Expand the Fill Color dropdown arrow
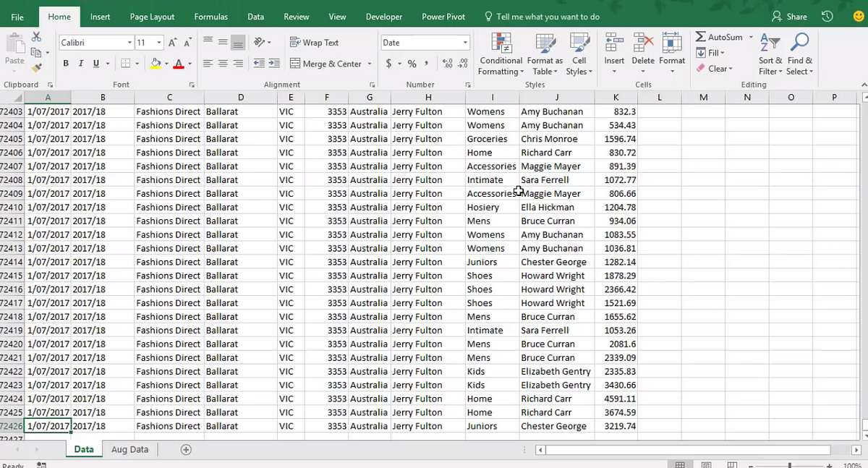This screenshot has height=468, width=868. [x=165, y=64]
